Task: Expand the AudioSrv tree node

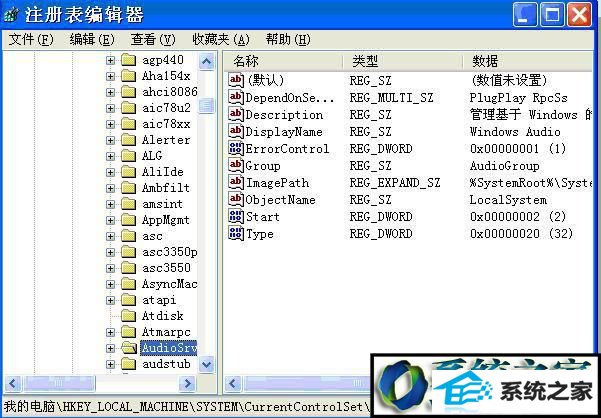Action: tap(110, 348)
